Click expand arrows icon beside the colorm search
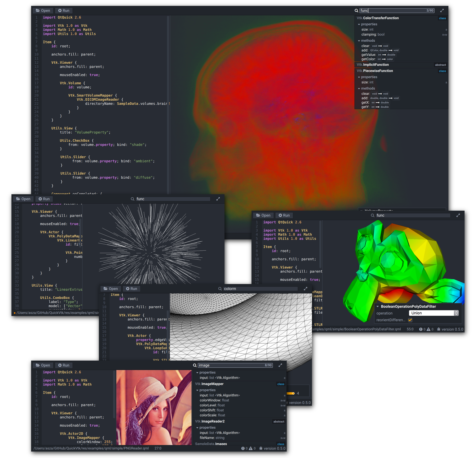The image size is (476, 458). coord(305,289)
